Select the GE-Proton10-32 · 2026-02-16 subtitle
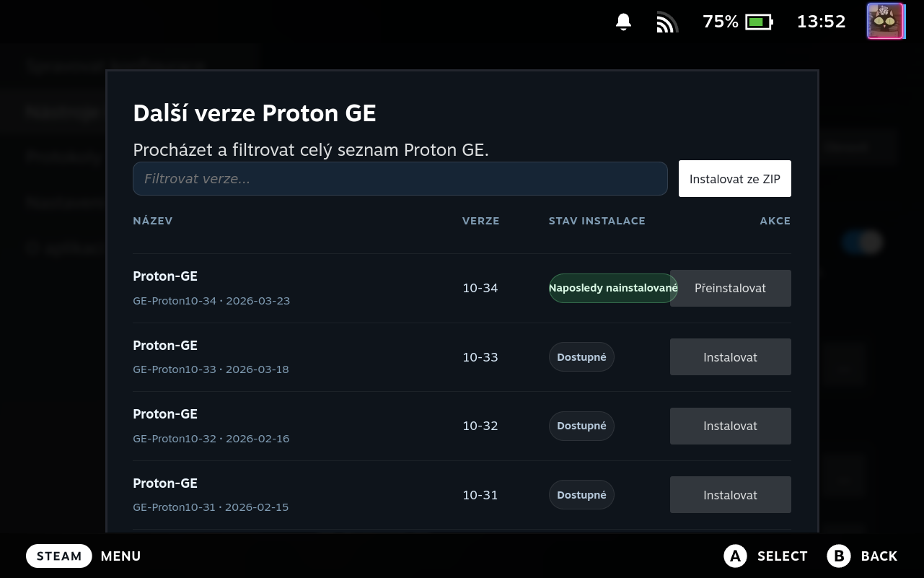The height and width of the screenshot is (578, 924). pyautogui.click(x=211, y=439)
